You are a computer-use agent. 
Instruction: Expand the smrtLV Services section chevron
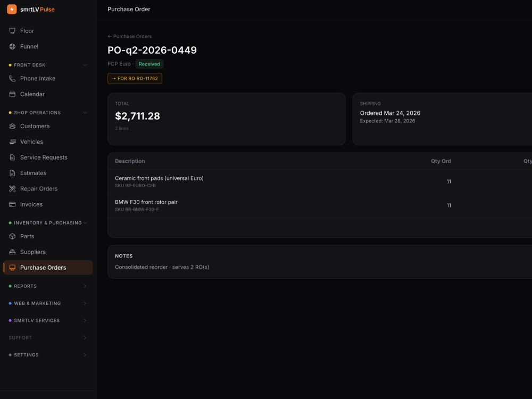[x=85, y=320]
